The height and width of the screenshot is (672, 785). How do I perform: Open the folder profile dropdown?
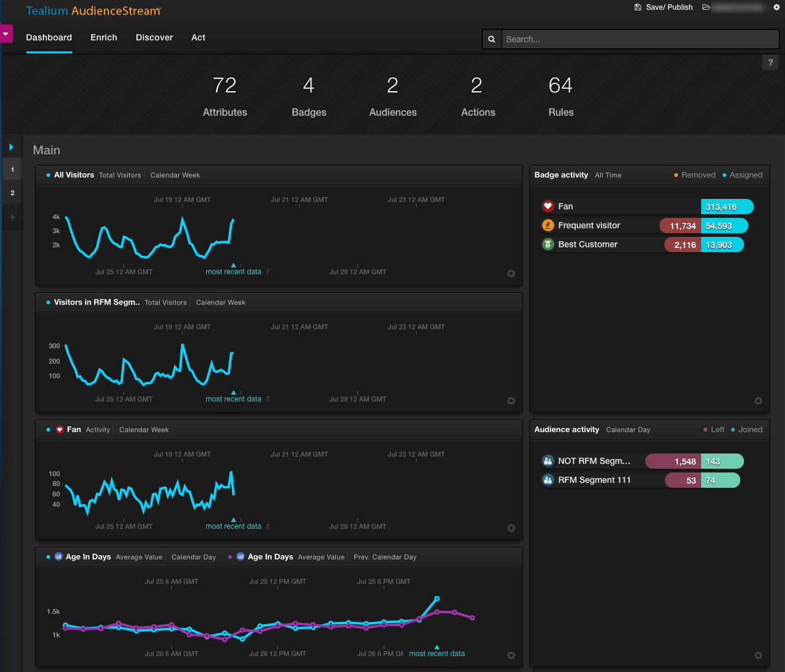[x=706, y=7]
